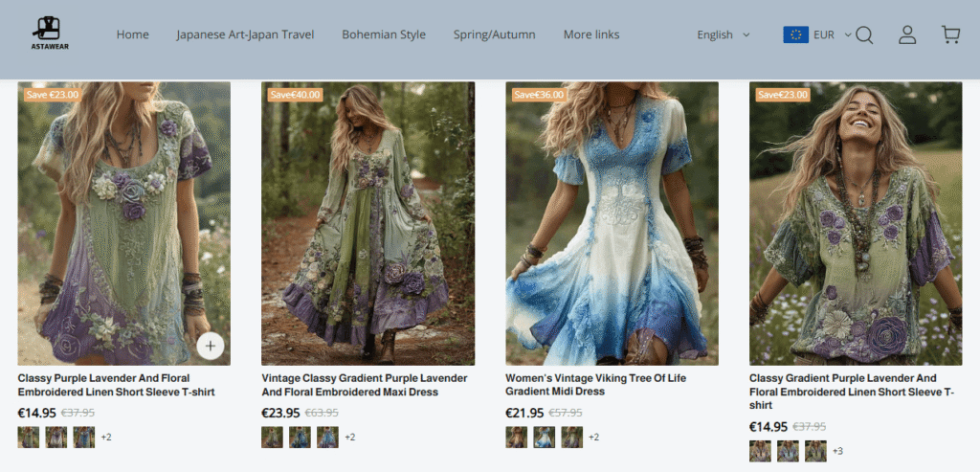This screenshot has height=472, width=980.
Task: Click the first T-shirt product image
Action: pyautogui.click(x=123, y=223)
